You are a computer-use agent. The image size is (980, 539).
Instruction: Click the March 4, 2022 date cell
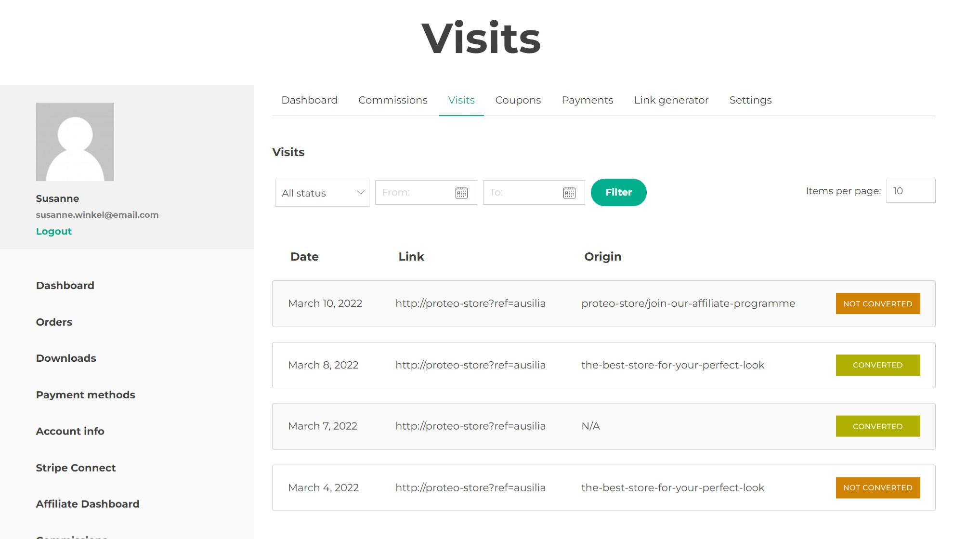(x=323, y=487)
